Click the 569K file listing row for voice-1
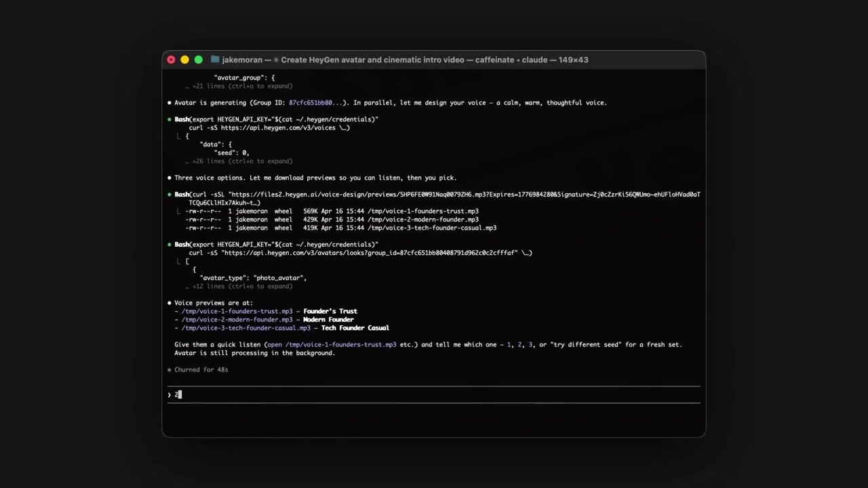 point(332,211)
